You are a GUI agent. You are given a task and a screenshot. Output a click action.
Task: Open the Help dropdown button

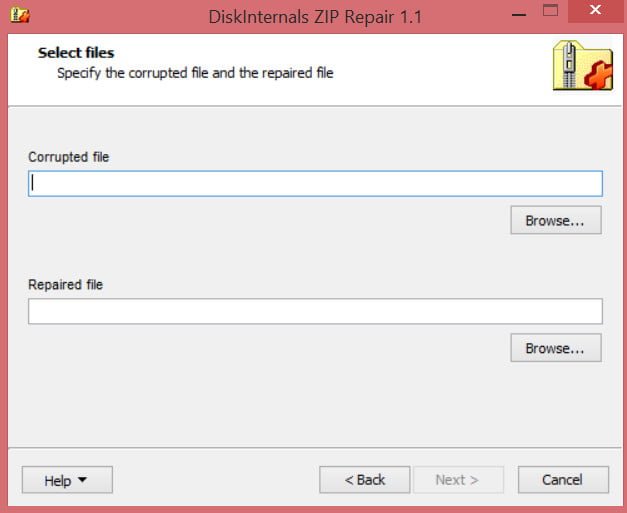(x=67, y=479)
